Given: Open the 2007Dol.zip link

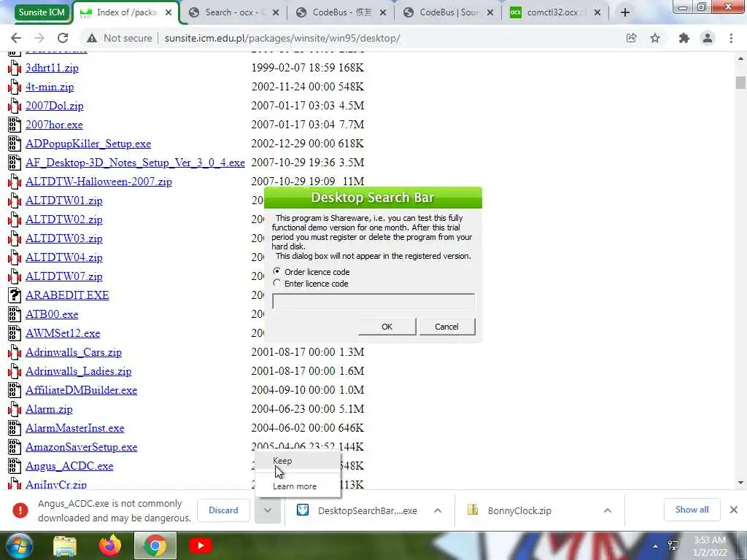Looking at the screenshot, I should (x=54, y=106).
